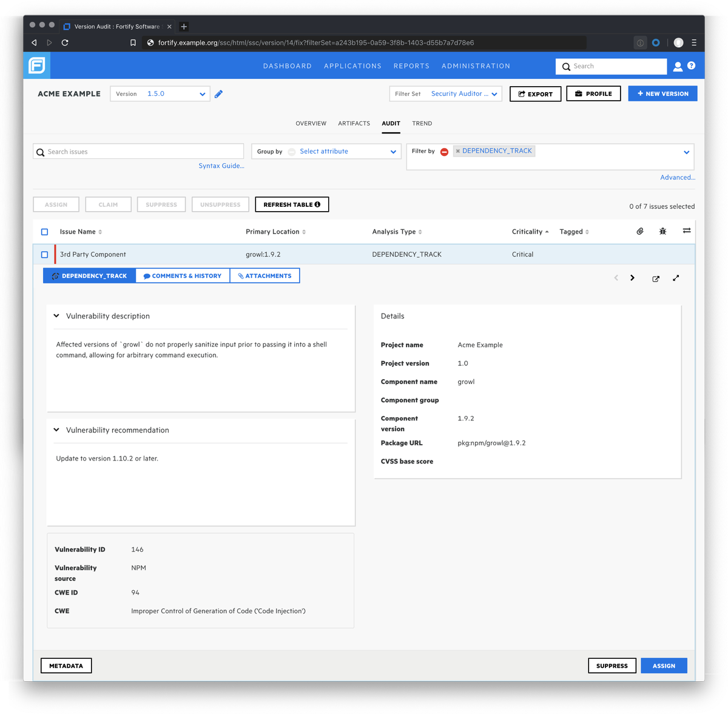728x714 pixels.
Task: Switch to the Overview tab
Action: coord(311,124)
